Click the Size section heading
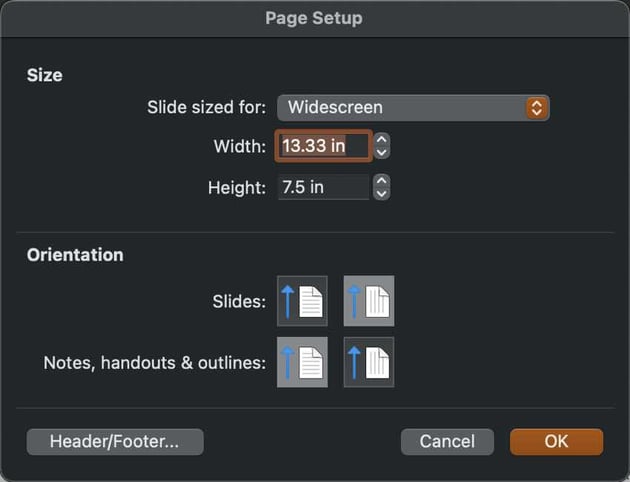The height and width of the screenshot is (482, 630). [x=44, y=74]
